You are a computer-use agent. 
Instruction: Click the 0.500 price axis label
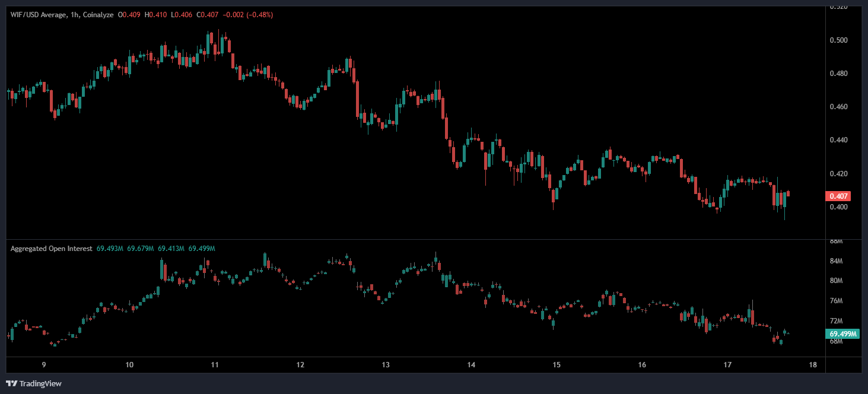coord(839,40)
